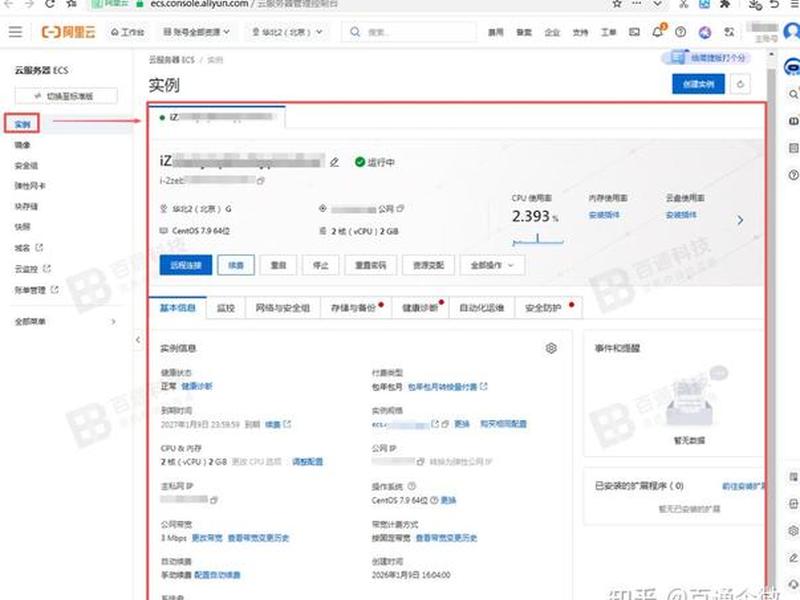Screen dimensions: 800x600
Task: Open 镜像 in the left sidebar
Action: pyautogui.click(x=22, y=145)
